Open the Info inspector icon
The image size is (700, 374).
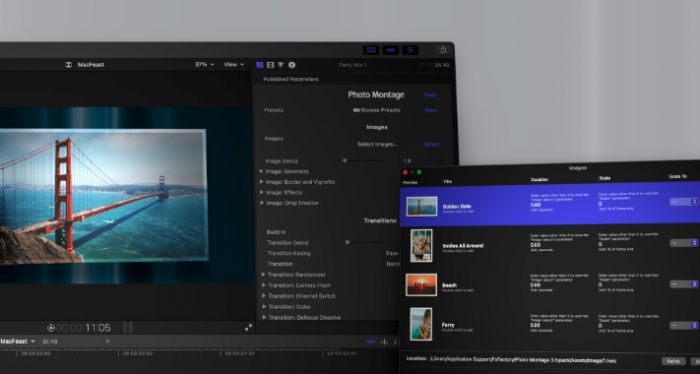pos(292,65)
